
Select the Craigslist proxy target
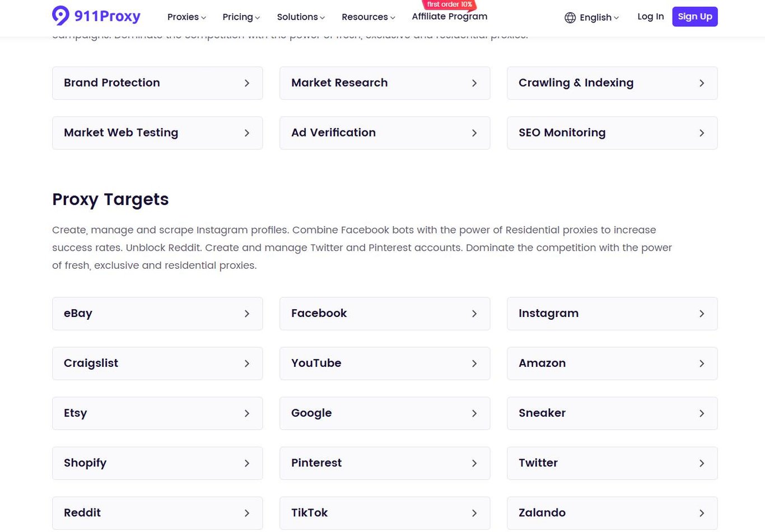(x=157, y=363)
